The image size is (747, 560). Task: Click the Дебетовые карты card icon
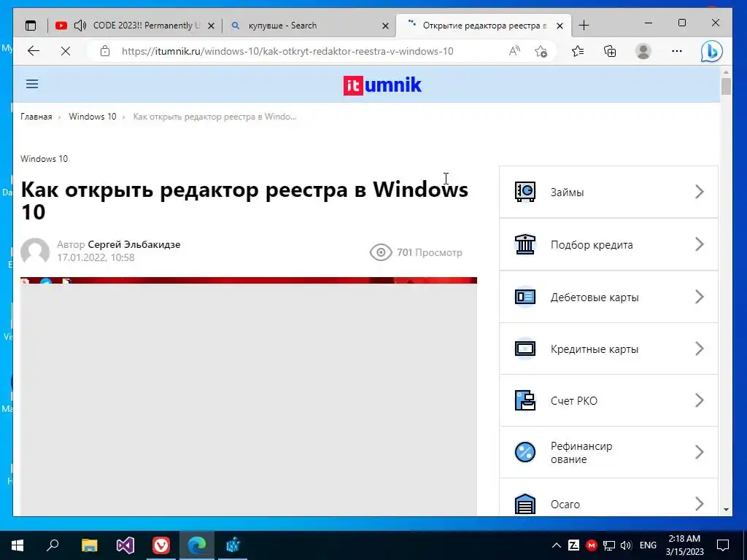point(525,297)
